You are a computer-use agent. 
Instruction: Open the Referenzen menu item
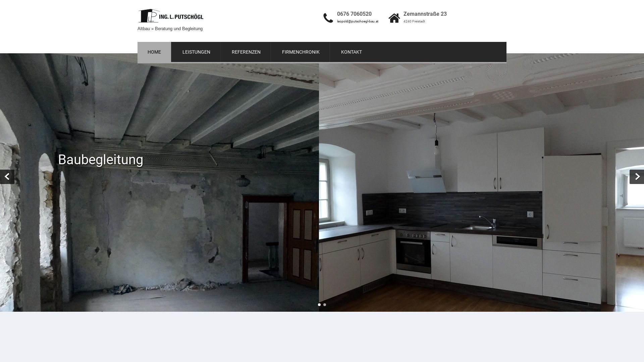246,52
